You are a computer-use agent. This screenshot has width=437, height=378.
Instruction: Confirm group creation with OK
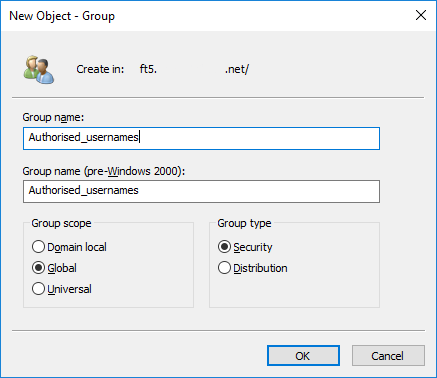point(303,356)
